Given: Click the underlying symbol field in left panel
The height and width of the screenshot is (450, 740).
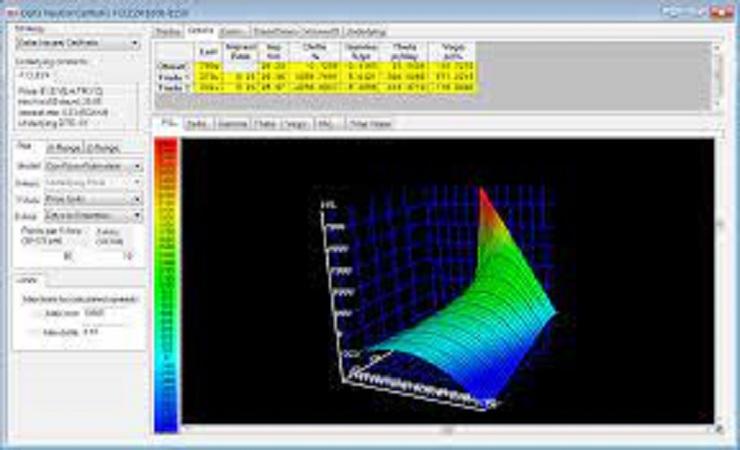Looking at the screenshot, I should (76, 75).
